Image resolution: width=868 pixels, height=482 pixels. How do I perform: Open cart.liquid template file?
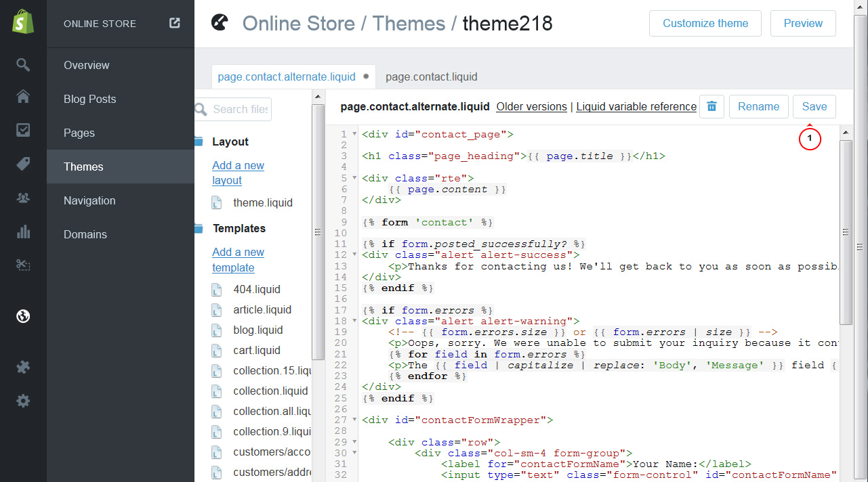(x=257, y=350)
